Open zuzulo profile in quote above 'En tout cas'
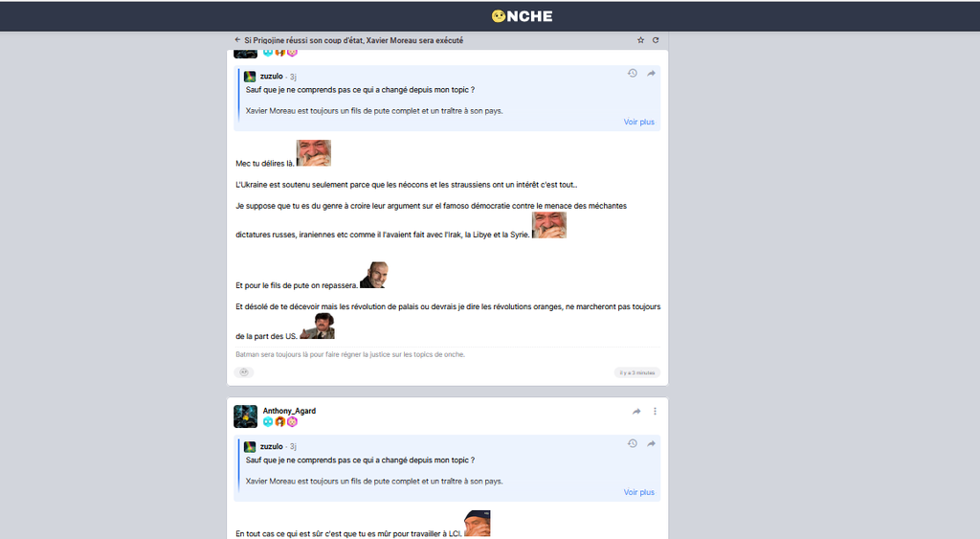Screen dimensions: 980x539 tap(271, 446)
